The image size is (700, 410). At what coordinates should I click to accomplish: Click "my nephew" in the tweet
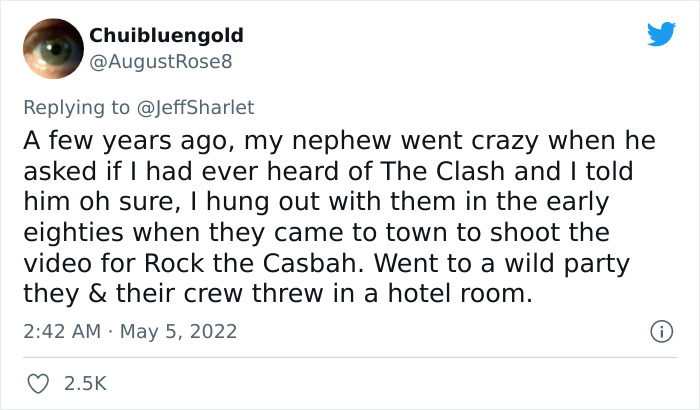[x=317, y=141]
